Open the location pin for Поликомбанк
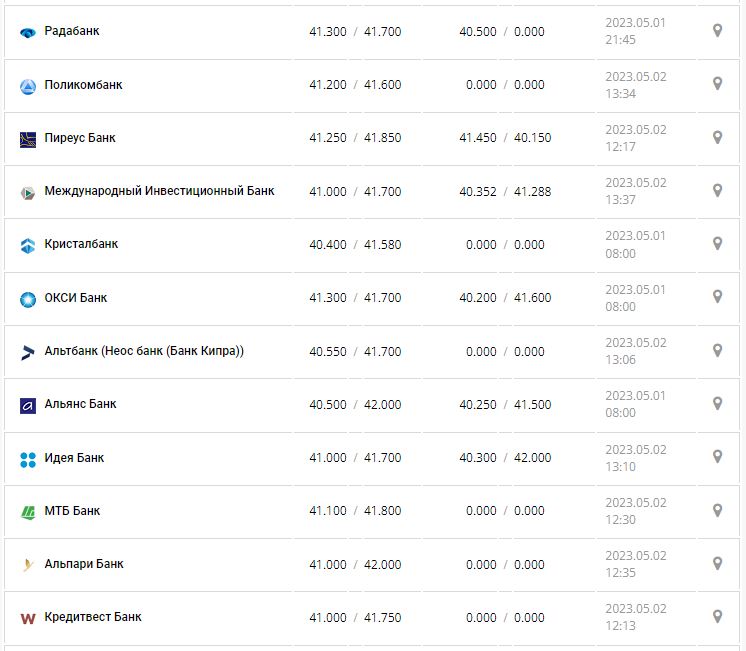Screen dimensions: 746x651 coord(717,85)
